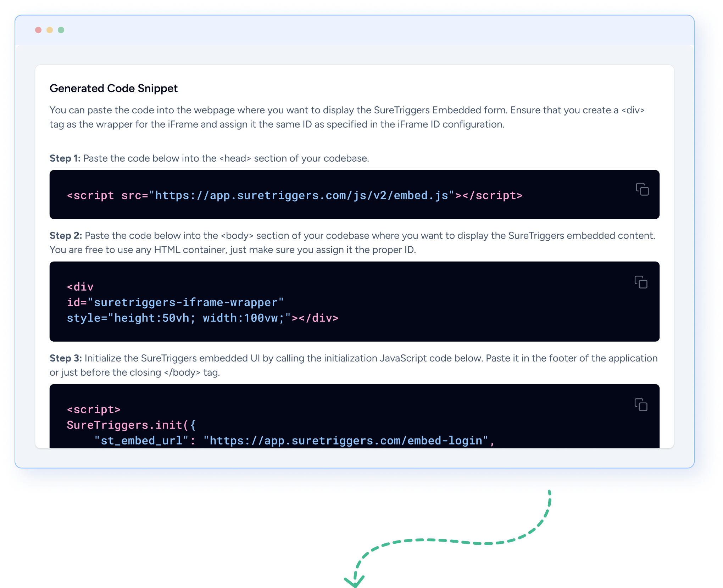
Task: Click the Generated Code Snippet heading
Action: [x=113, y=88]
